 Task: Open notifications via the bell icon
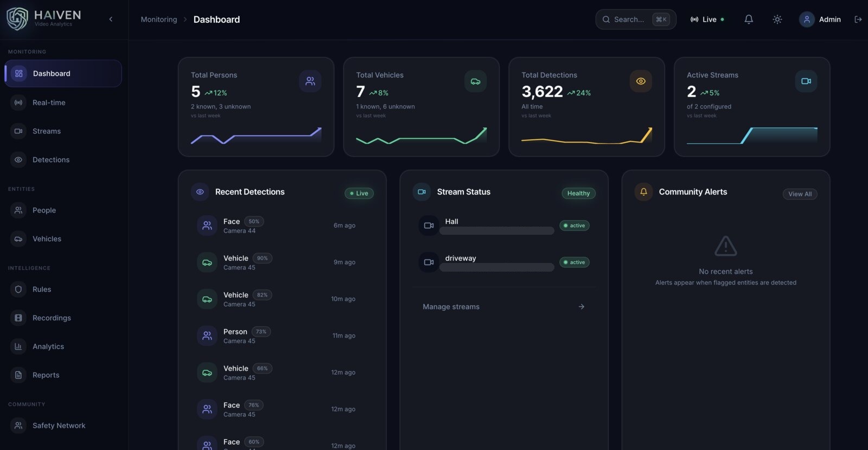[749, 20]
